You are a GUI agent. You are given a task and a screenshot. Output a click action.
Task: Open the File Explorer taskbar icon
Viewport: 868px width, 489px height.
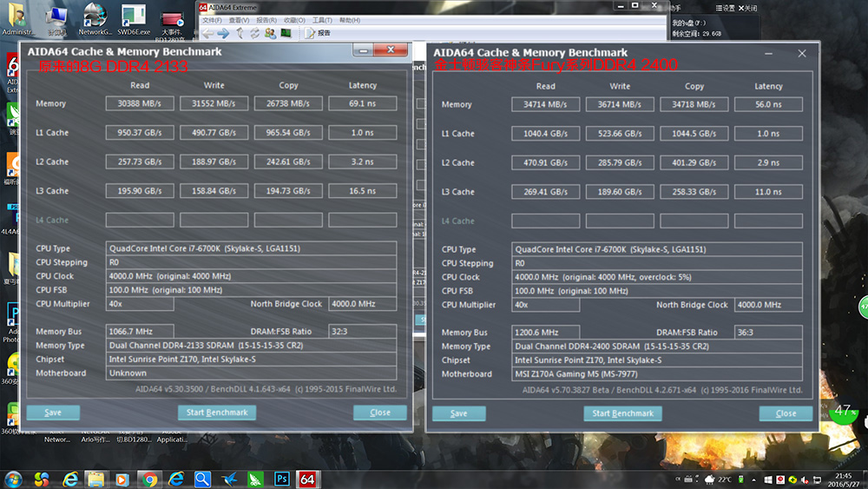coord(95,479)
